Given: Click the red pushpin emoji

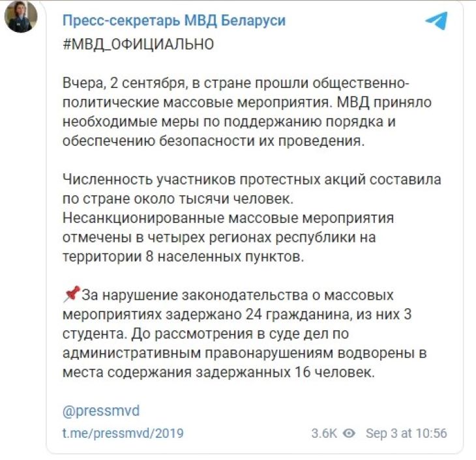Looking at the screenshot, I should click(70, 296).
